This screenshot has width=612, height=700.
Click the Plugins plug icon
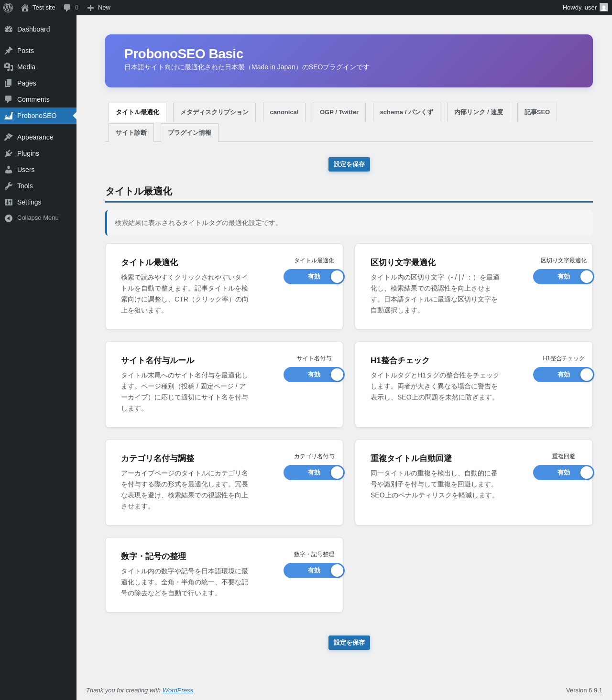[x=9, y=153]
